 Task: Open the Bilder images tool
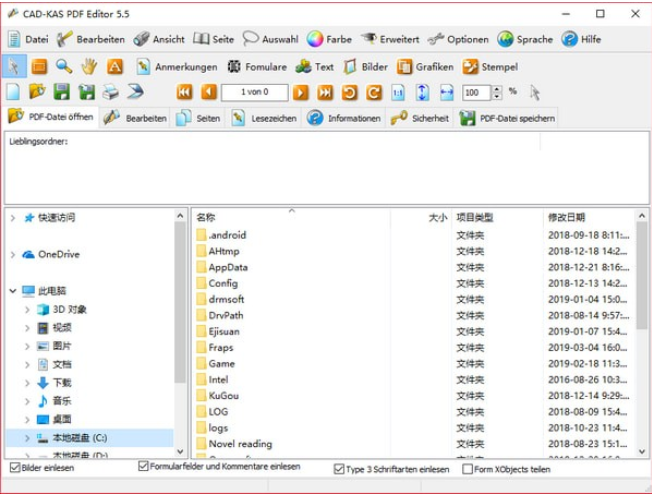point(366,67)
